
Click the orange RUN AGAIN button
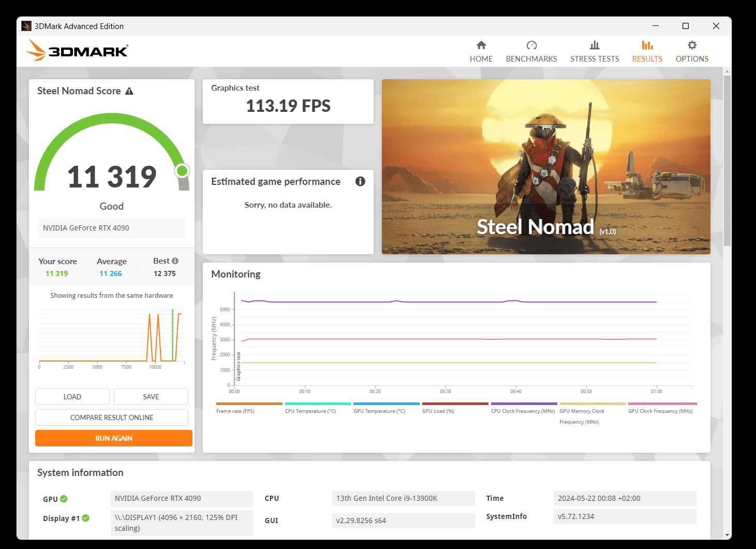pyautogui.click(x=114, y=438)
